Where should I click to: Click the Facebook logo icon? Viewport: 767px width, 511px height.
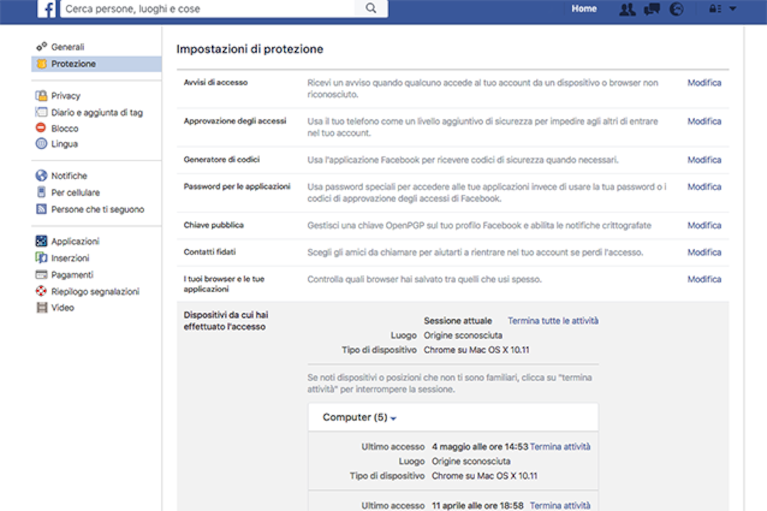(47, 9)
